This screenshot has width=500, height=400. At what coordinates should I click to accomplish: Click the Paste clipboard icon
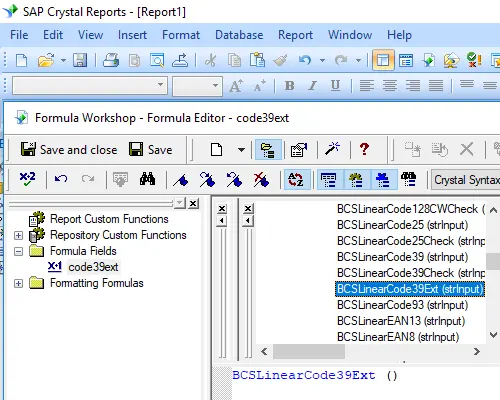click(257, 60)
